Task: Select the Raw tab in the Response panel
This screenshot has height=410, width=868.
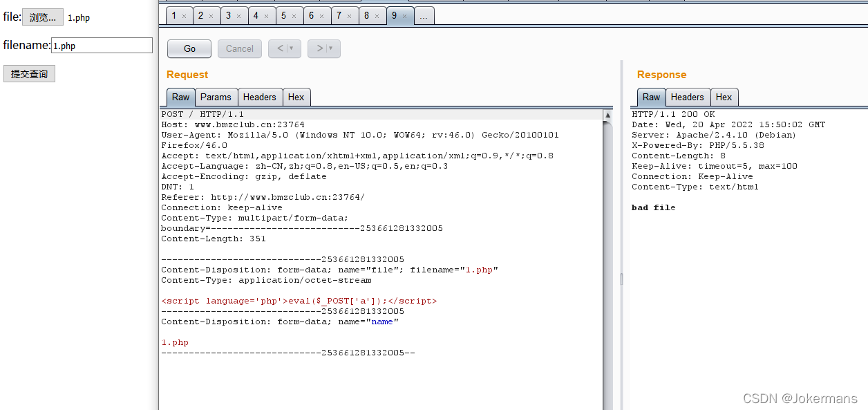Action: click(652, 97)
